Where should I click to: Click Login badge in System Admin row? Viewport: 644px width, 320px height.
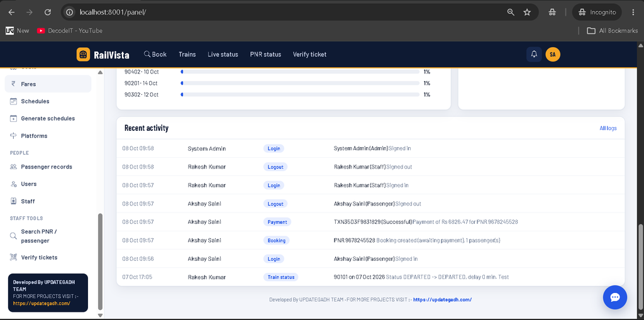tap(274, 148)
